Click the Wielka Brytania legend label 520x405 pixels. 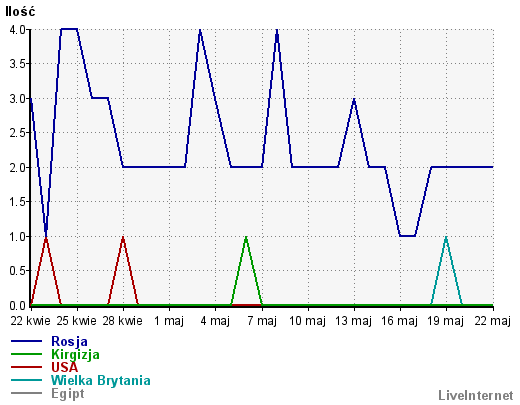point(101,380)
